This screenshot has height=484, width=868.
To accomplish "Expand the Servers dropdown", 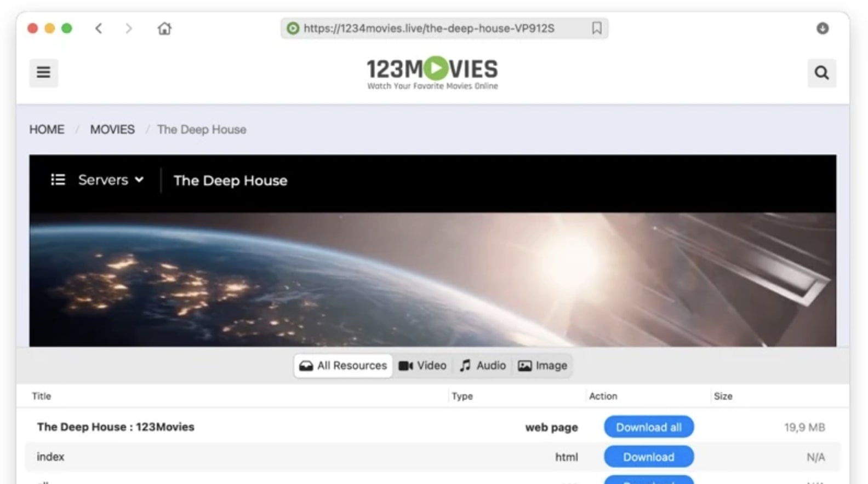I will (111, 180).
